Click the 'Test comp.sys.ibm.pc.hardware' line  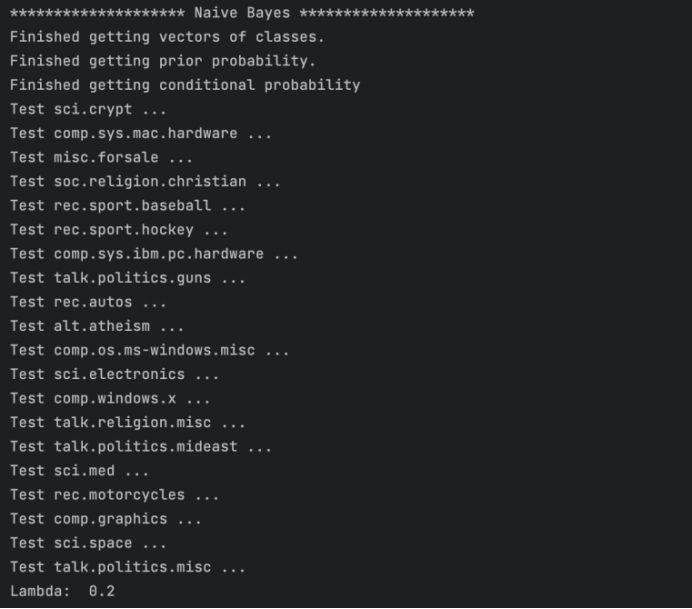tap(153, 254)
